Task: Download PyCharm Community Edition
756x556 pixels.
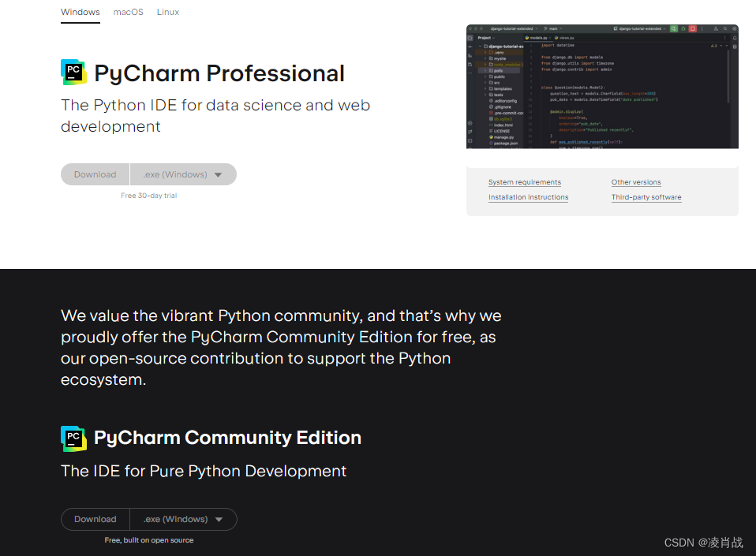Action: (x=95, y=520)
